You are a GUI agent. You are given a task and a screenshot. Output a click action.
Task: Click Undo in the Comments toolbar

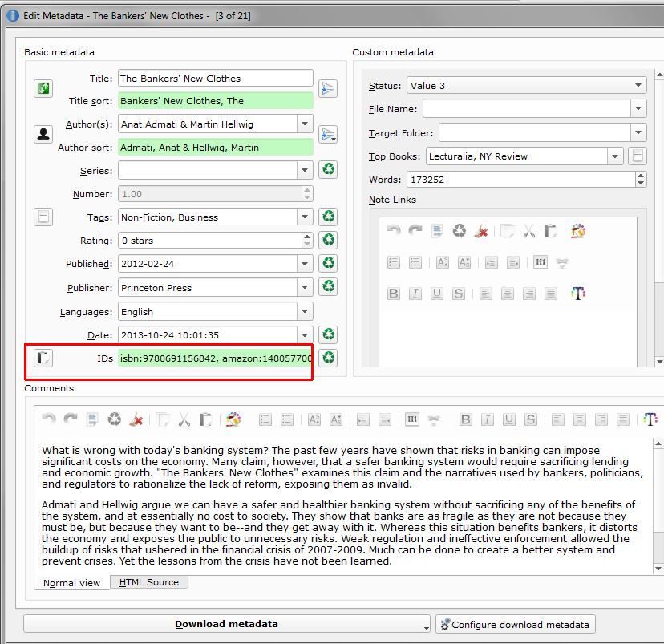[49, 419]
